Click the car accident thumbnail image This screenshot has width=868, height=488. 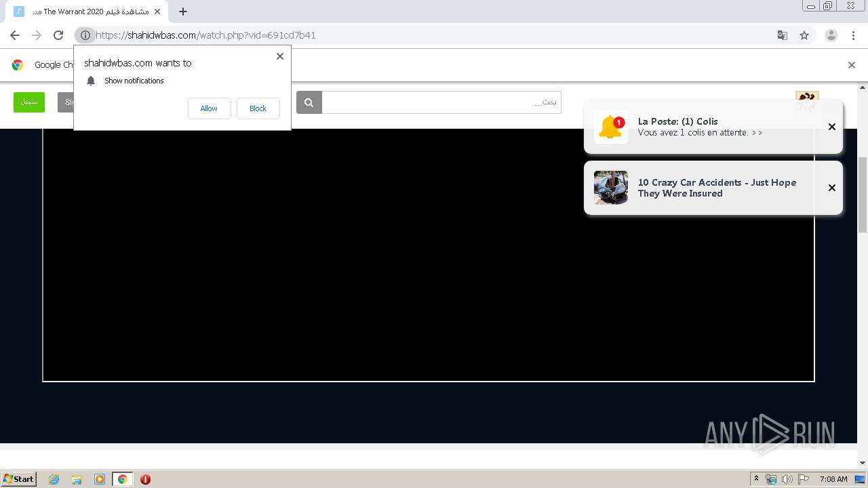[611, 188]
